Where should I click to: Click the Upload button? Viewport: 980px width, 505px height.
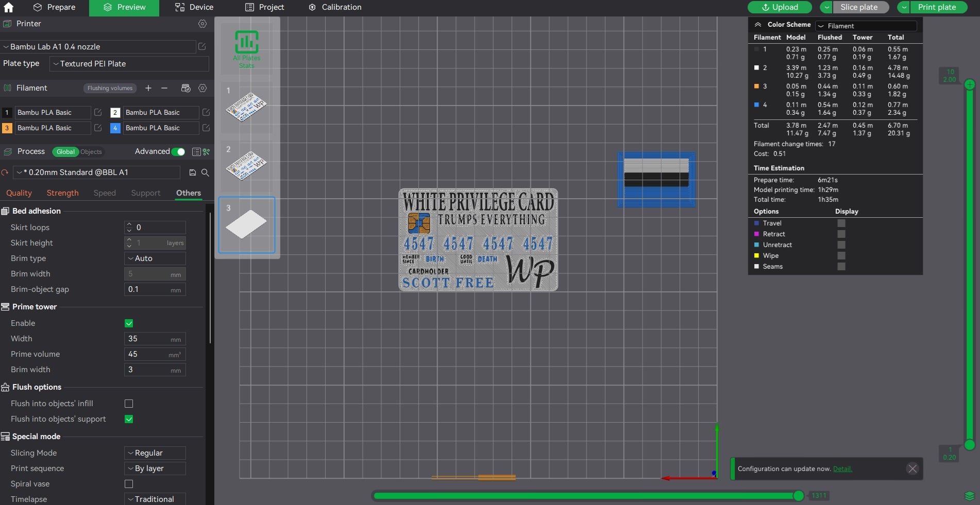click(780, 7)
